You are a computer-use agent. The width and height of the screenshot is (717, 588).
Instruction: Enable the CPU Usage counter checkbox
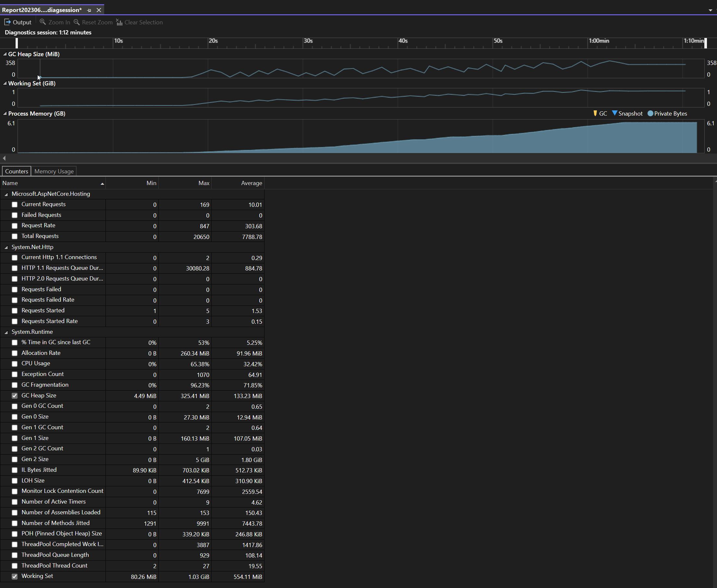click(15, 364)
